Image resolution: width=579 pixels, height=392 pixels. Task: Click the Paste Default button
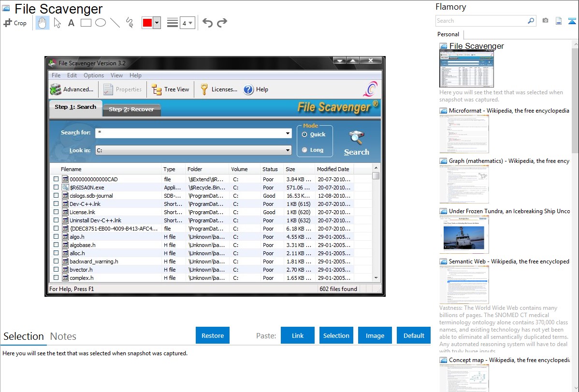coord(414,335)
